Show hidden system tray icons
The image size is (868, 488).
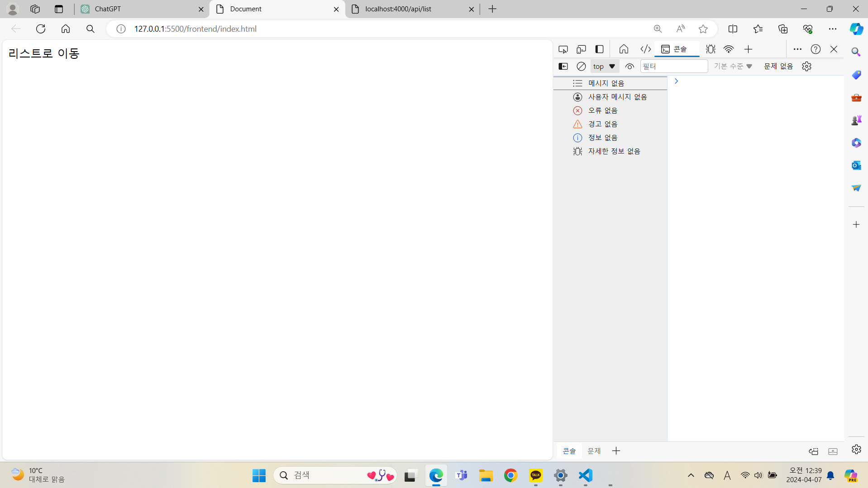click(x=691, y=475)
